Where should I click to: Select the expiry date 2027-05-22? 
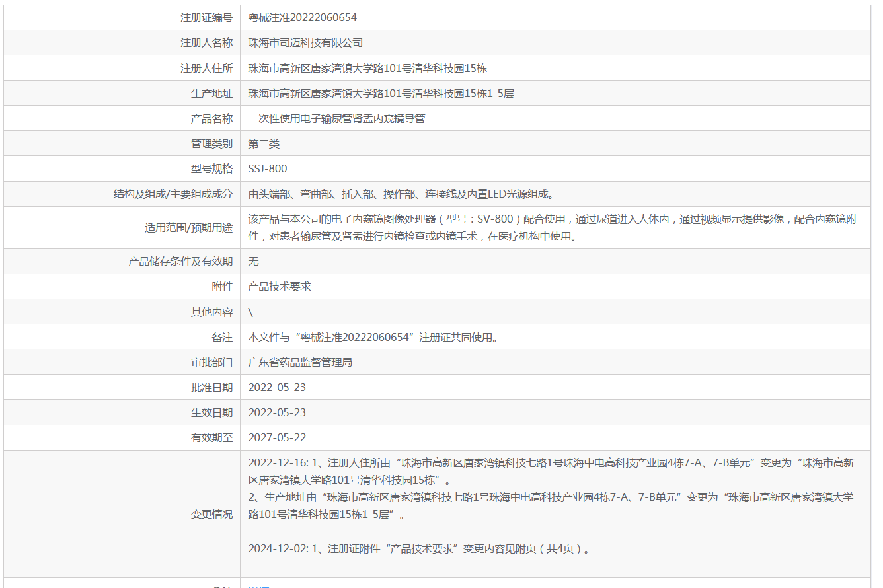click(x=278, y=437)
